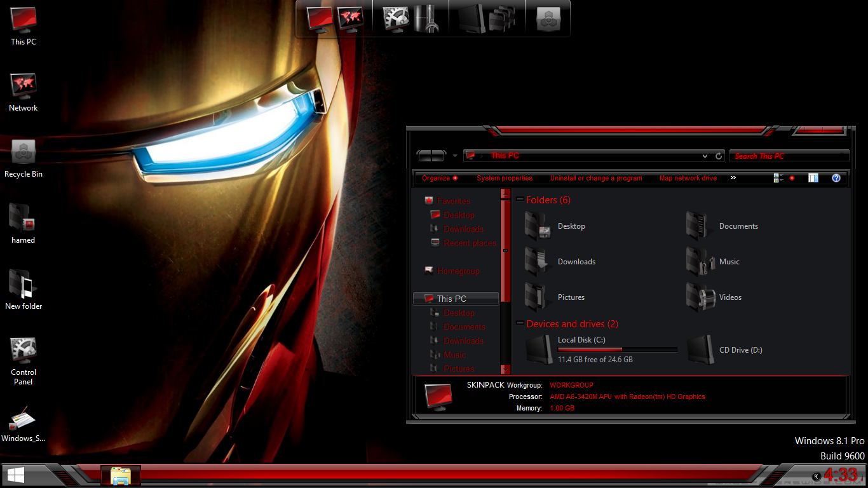The width and height of the screenshot is (868, 488).
Task: Collapse the Devices and drives group
Action: pyautogui.click(x=520, y=324)
